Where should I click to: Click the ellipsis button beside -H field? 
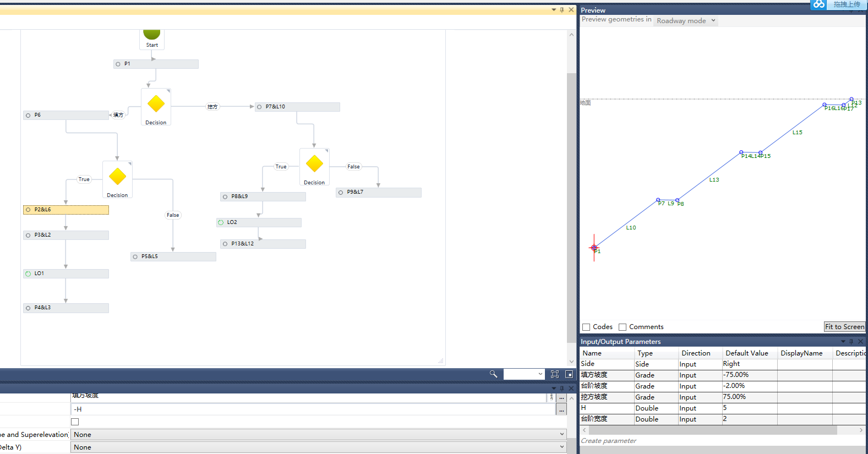561,409
